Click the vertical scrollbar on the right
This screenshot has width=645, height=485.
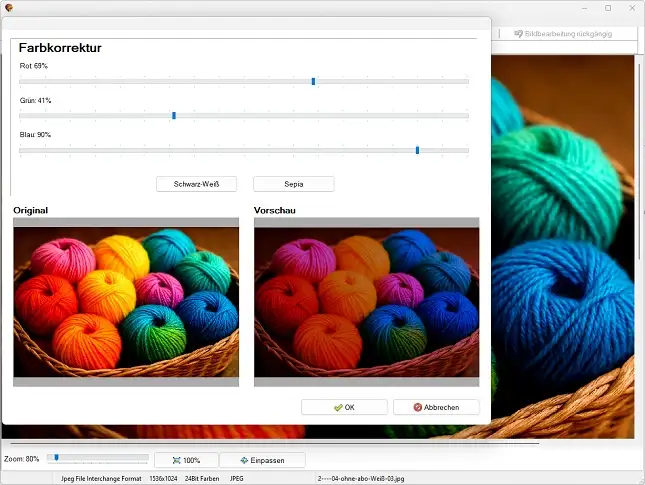[639, 240]
